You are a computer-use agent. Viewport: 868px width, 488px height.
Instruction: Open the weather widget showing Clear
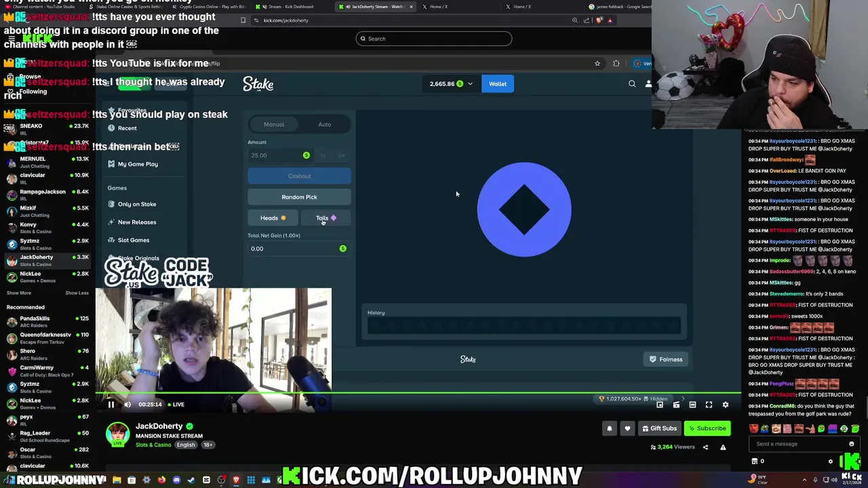click(757, 479)
